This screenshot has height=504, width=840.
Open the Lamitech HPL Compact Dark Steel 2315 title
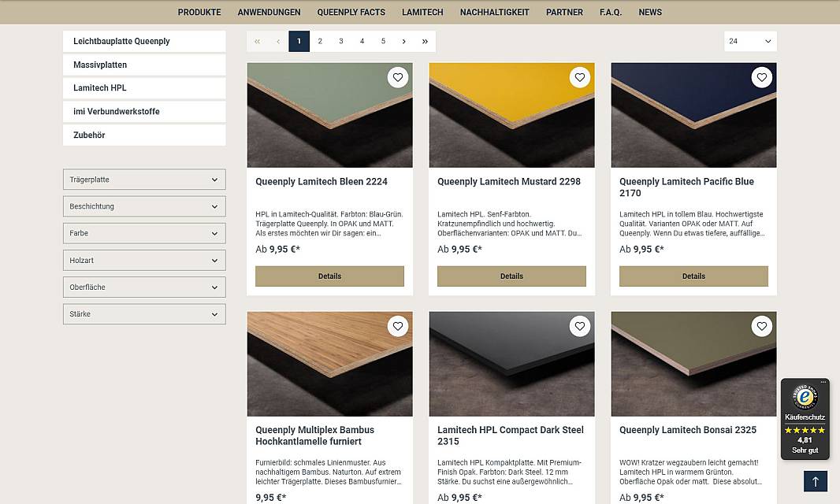click(x=511, y=435)
